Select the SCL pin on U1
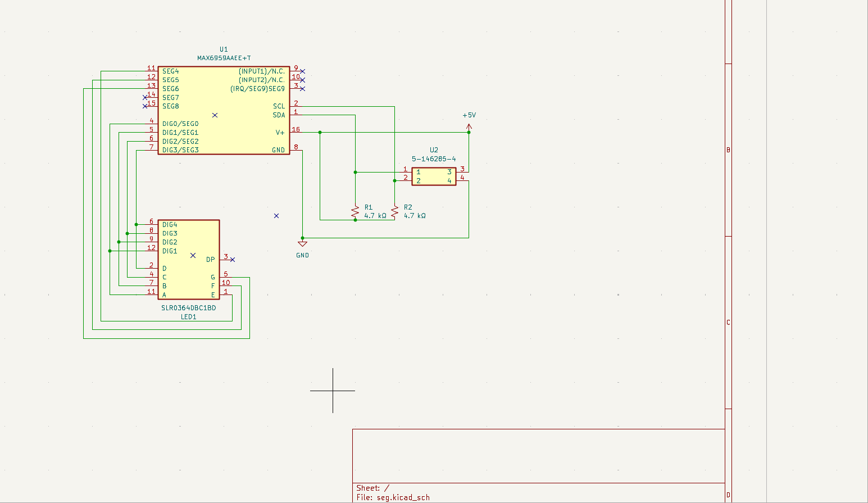This screenshot has width=868, height=503. click(x=279, y=106)
